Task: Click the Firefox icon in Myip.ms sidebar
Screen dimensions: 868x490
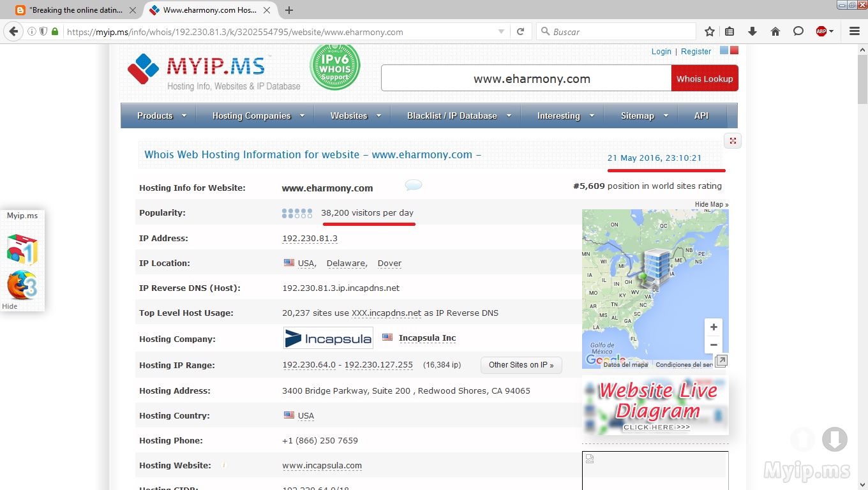Action: (x=22, y=285)
